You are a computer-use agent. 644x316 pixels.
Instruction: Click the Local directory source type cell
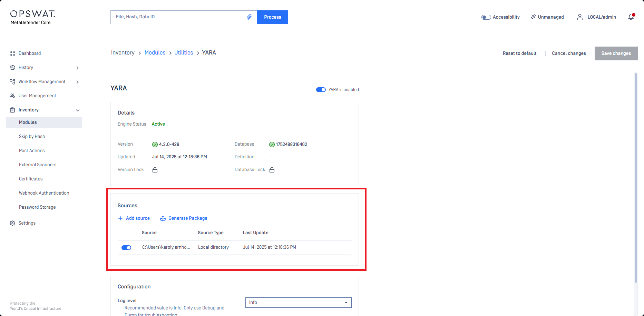coord(213,247)
